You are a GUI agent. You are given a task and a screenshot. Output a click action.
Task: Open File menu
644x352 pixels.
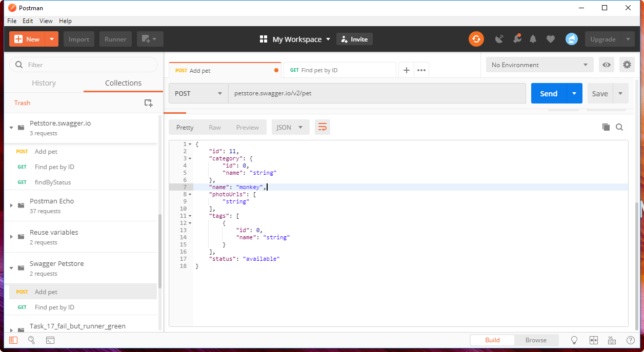(12, 21)
